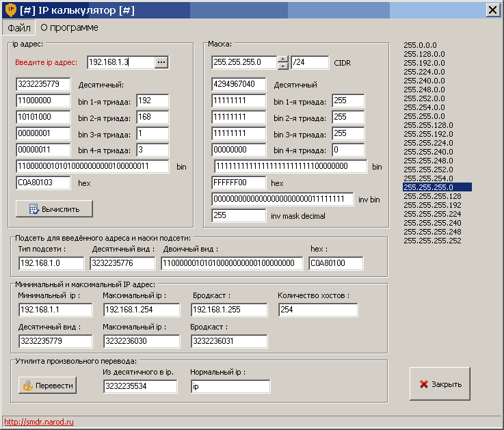504x430 pixels.
Task: Select mask 255.255.0.0 in list
Action: click(424, 116)
